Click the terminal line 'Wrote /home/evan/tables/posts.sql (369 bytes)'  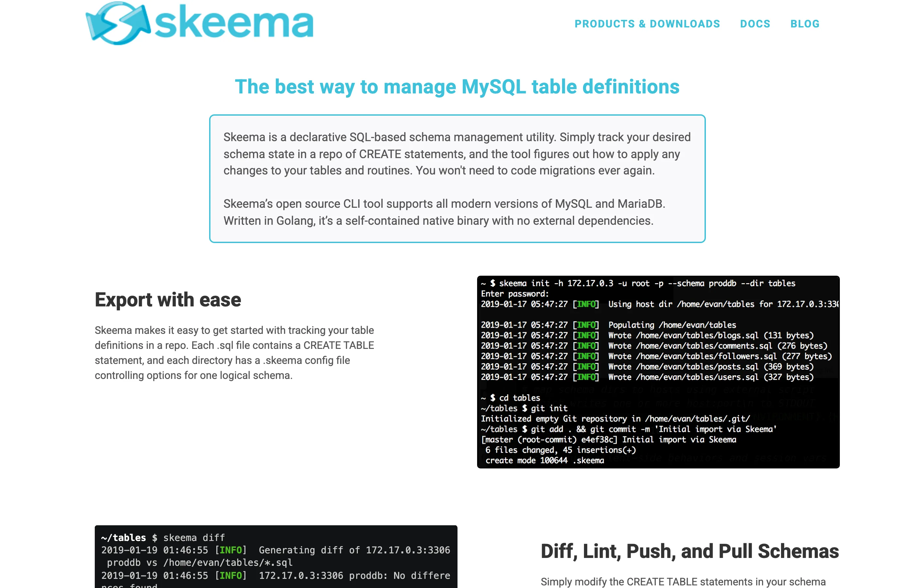711,367
